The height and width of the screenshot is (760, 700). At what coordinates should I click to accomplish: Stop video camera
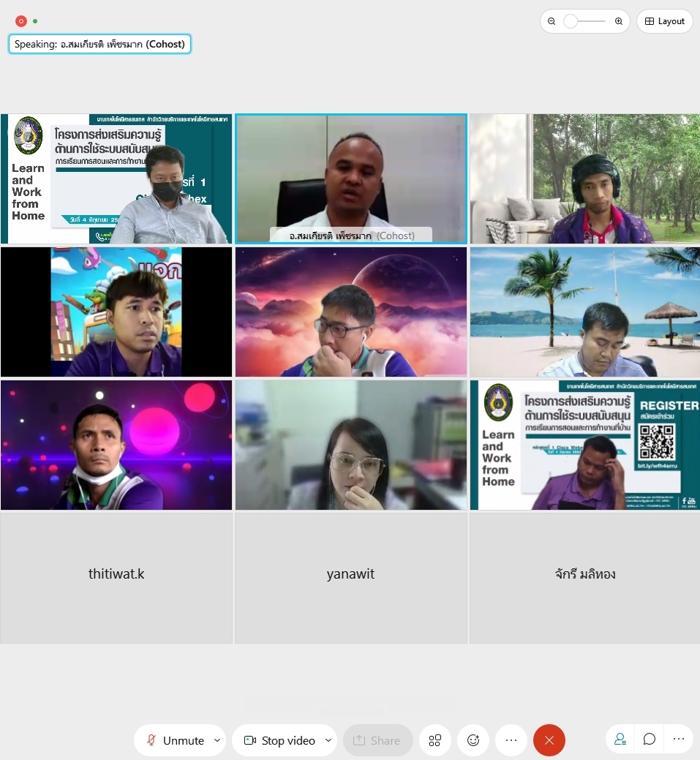[x=279, y=740]
